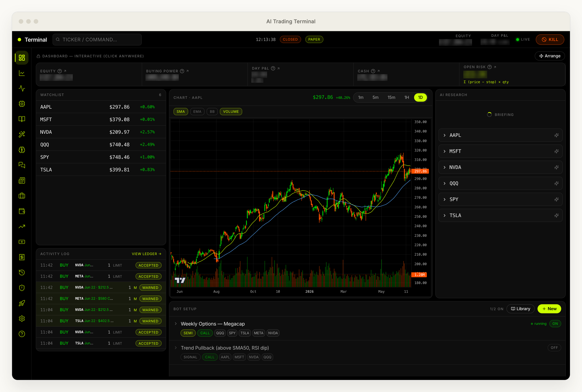Viewport: 582px width, 392px height.
Task: Open the Buying Power detail arrow
Action: pos(187,71)
